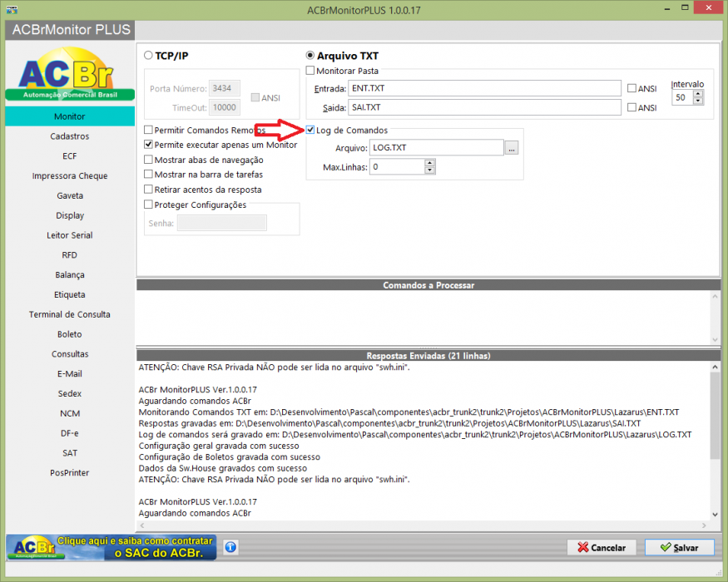Click Respostas Enviadas (21 linhas) header
Screen dimensions: 728x582
[428, 356]
